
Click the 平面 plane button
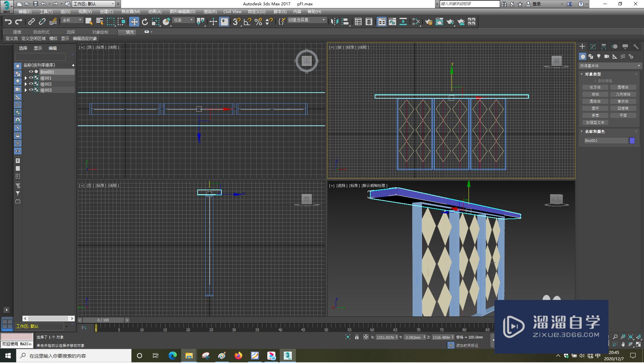(623, 115)
